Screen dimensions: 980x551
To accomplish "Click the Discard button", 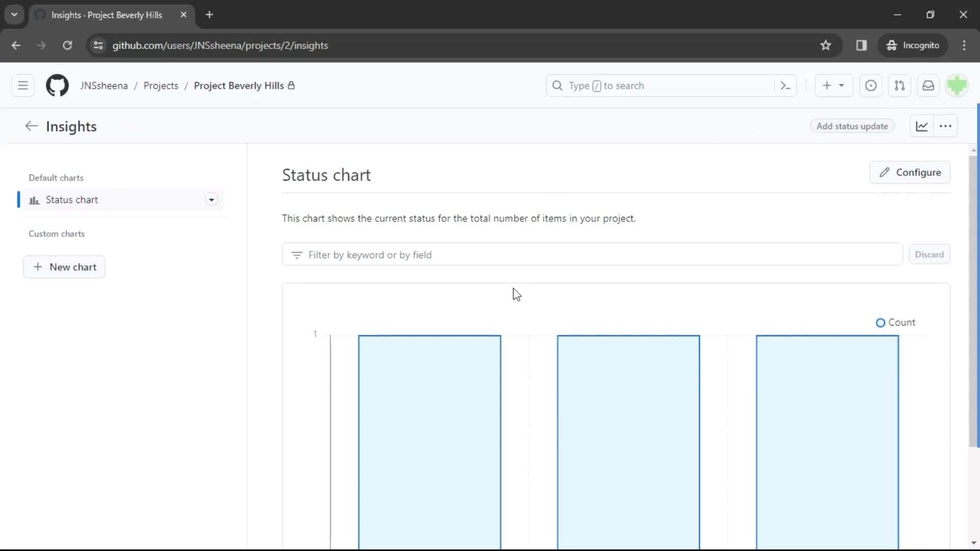I will pos(929,254).
